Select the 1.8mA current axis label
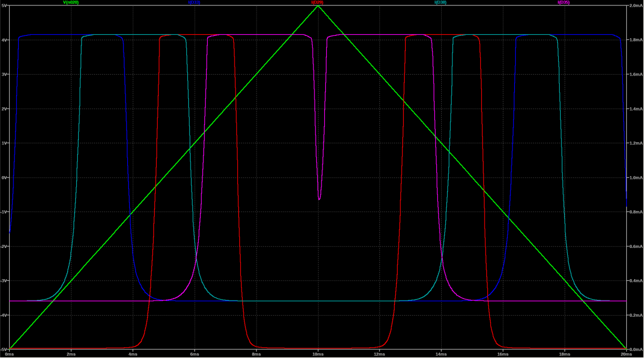The width and height of the screenshot is (644, 358). (x=635, y=40)
